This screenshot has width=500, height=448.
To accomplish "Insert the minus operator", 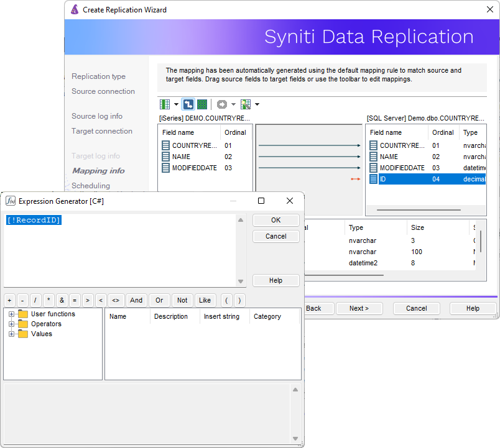I will pyautogui.click(x=22, y=300).
